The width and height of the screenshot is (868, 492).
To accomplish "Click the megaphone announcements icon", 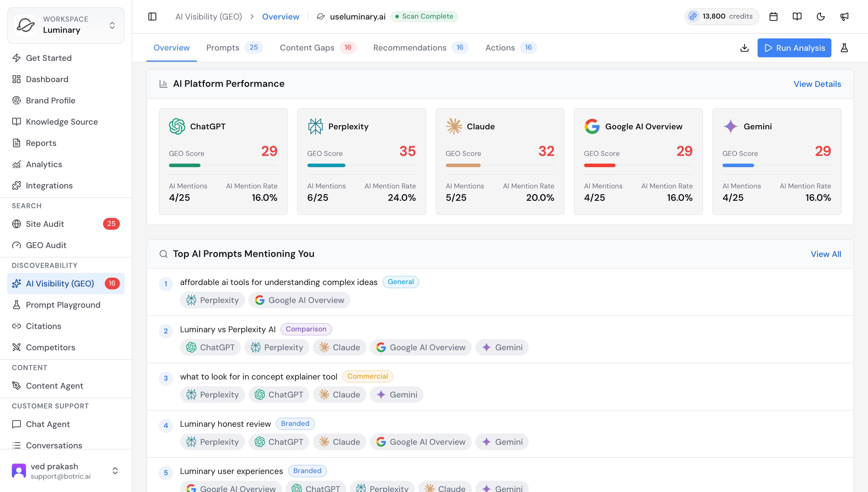I will [x=844, y=17].
